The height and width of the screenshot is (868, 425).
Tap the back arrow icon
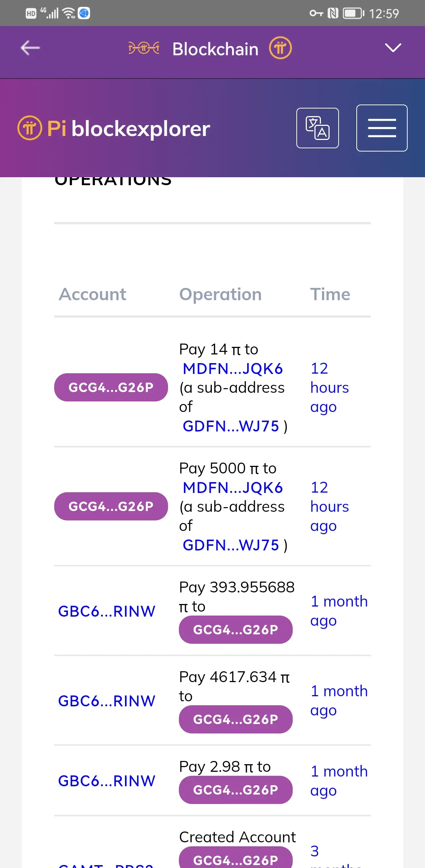pyautogui.click(x=30, y=48)
